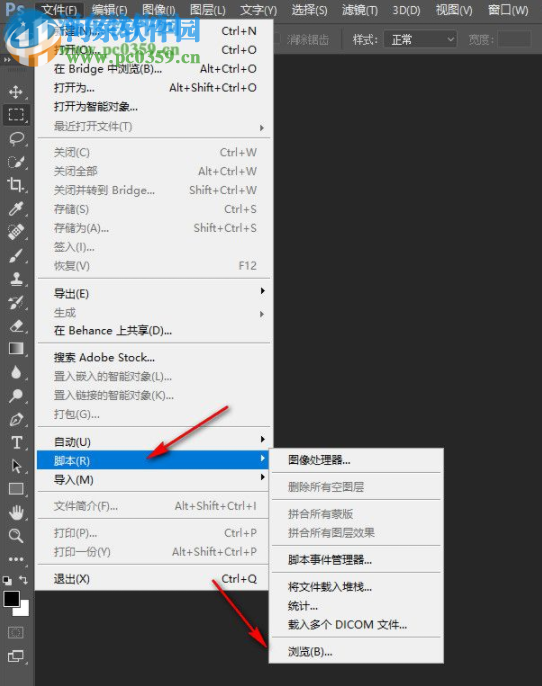The height and width of the screenshot is (686, 542).
Task: Expand the 导入(M) submenu
Action: [x=154, y=480]
